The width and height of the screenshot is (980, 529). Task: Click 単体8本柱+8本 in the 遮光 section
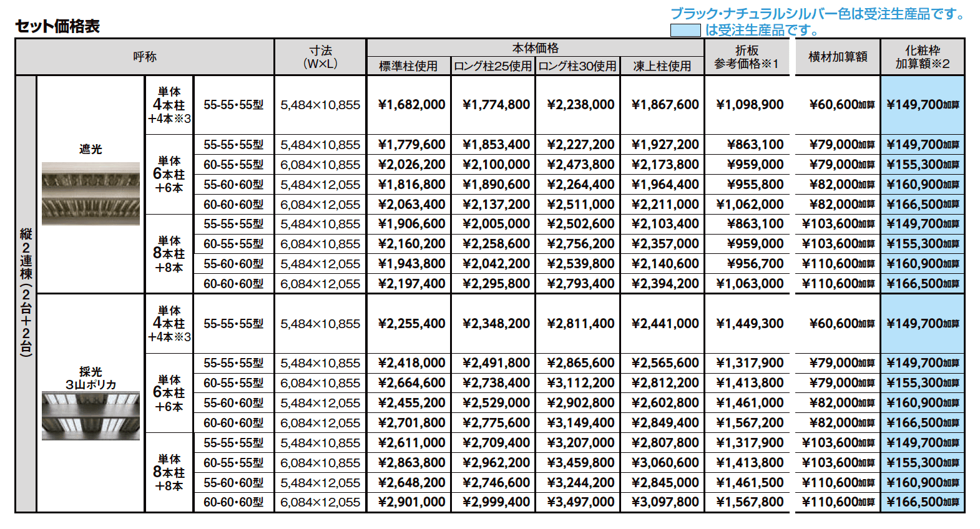(169, 254)
